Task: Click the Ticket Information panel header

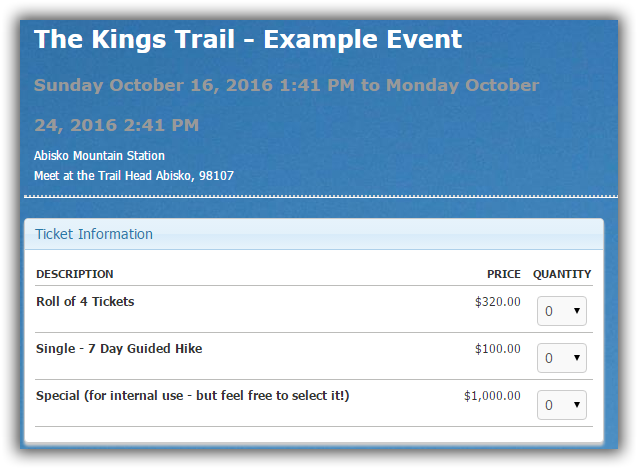Action: (x=94, y=234)
